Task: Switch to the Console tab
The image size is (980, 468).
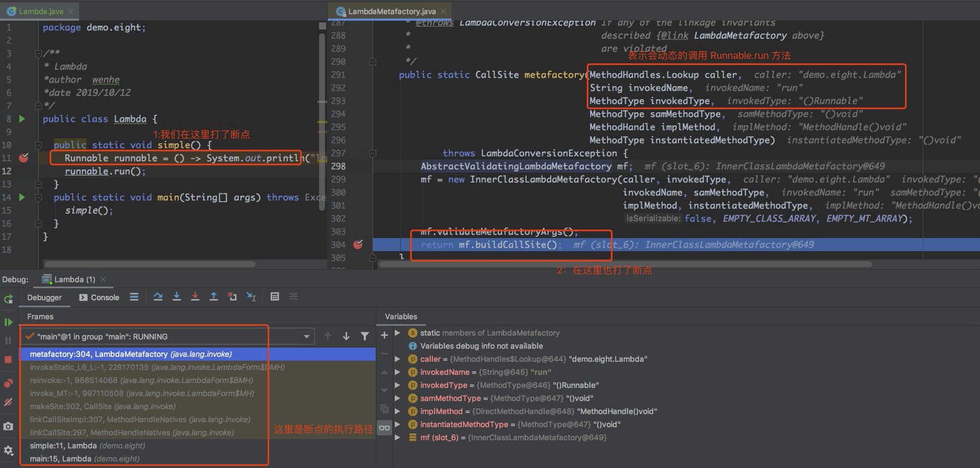Action: tap(99, 297)
